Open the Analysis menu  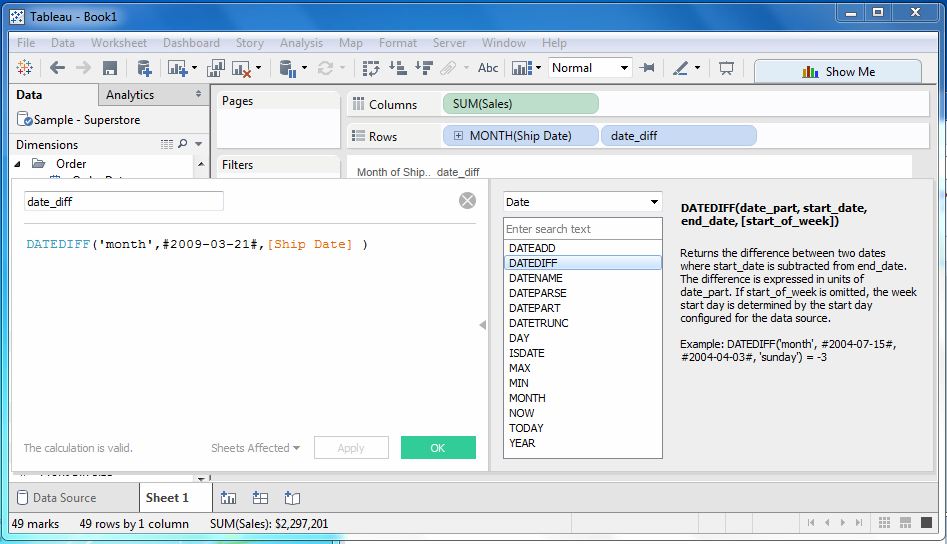coord(301,43)
